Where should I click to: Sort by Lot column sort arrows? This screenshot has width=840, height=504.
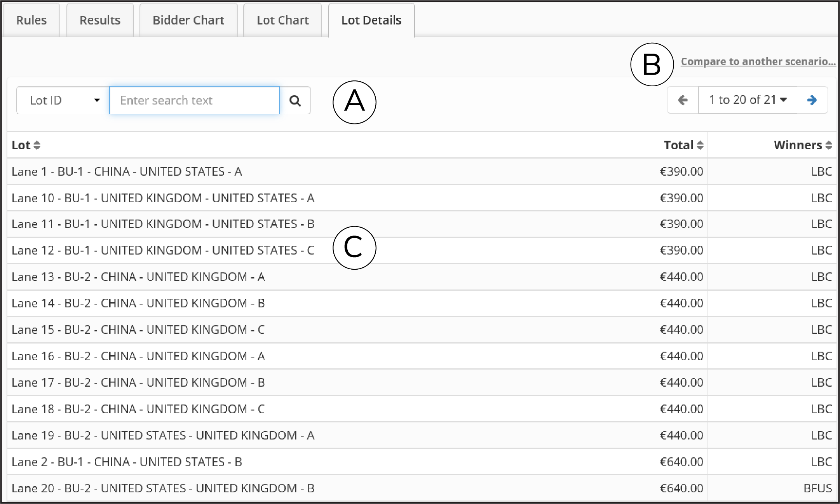pos(37,145)
